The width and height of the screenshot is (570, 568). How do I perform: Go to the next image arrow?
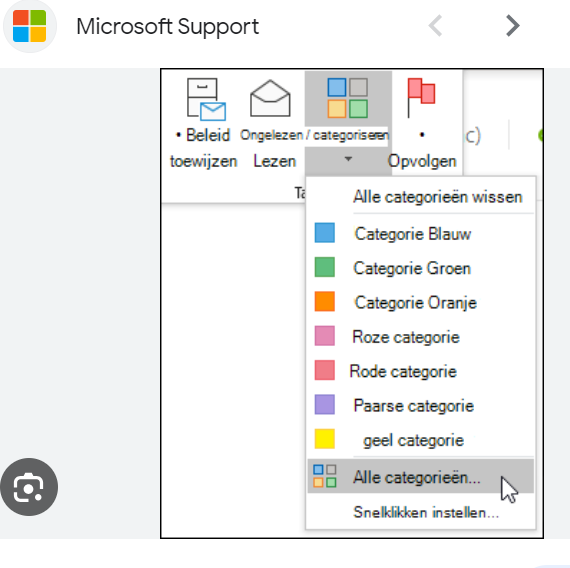click(x=513, y=26)
